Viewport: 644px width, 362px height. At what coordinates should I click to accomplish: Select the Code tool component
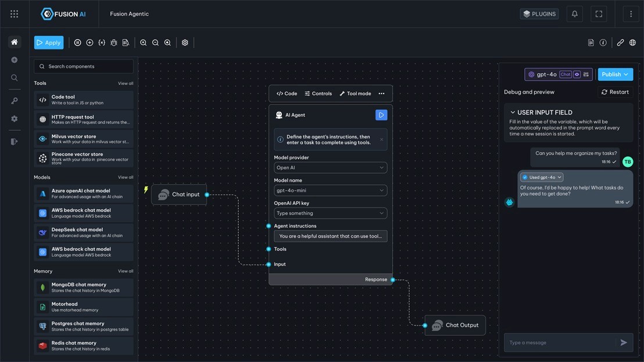pos(84,100)
